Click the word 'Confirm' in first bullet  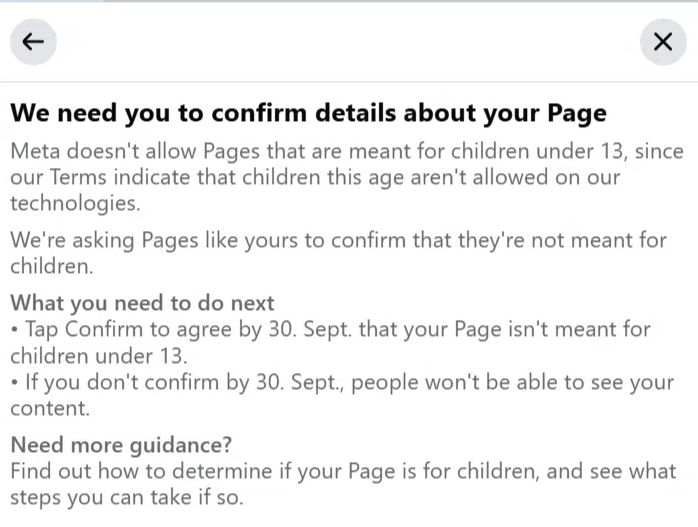tap(102, 329)
